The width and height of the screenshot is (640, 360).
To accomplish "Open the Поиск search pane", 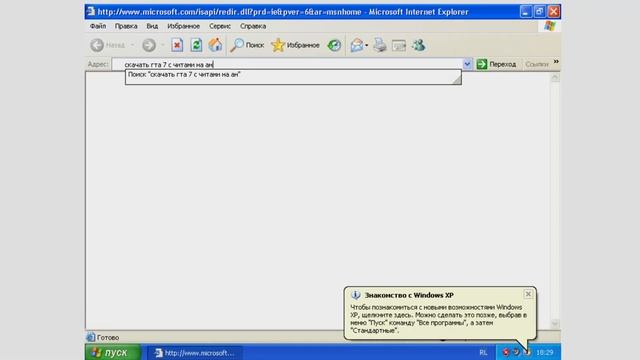I will (x=247, y=45).
